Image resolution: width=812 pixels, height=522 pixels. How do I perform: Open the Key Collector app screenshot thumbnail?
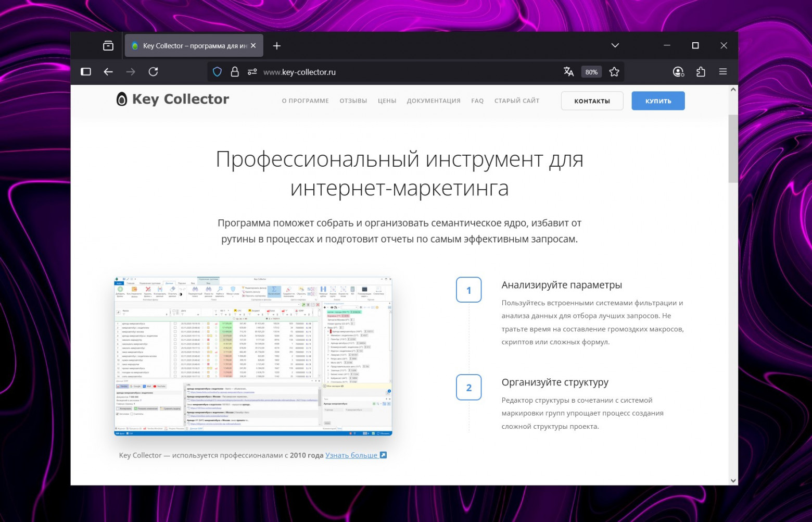coord(253,356)
